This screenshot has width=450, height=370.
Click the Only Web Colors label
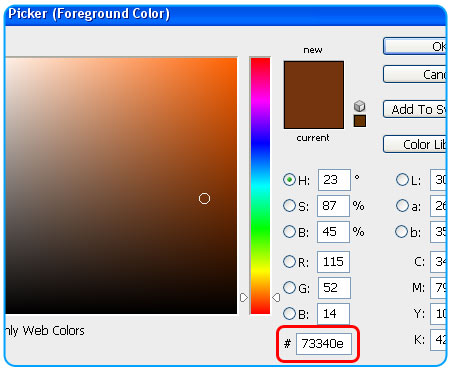click(45, 331)
